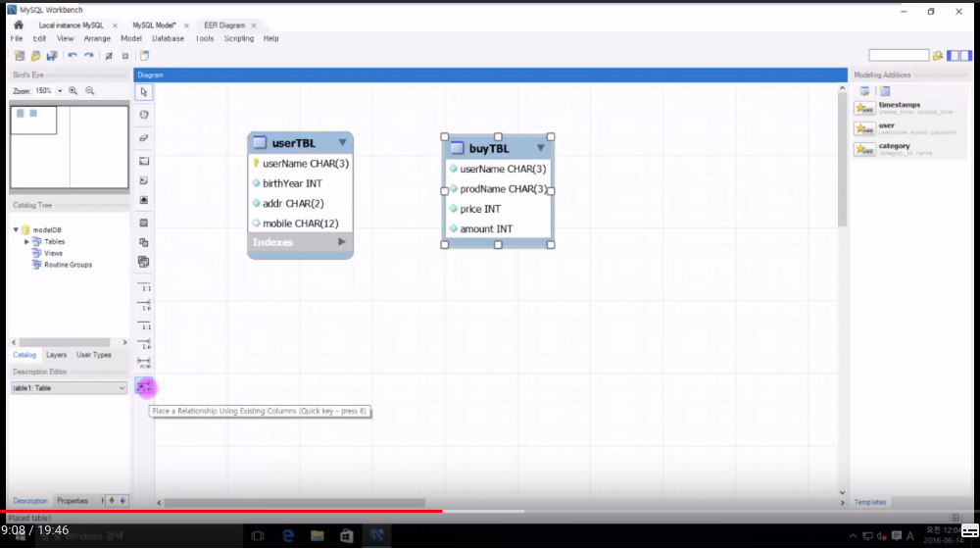
Task: Click the search field in the toolbar
Action: tap(899, 56)
